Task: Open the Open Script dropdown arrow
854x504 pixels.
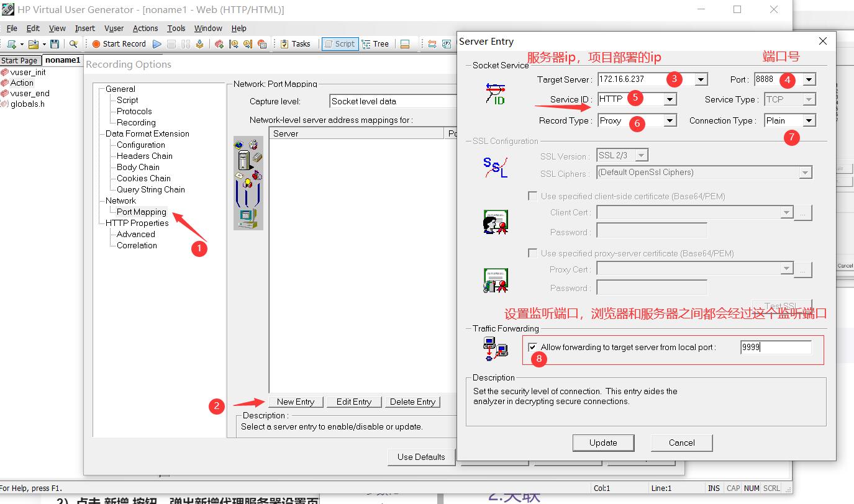Action: tap(45, 44)
